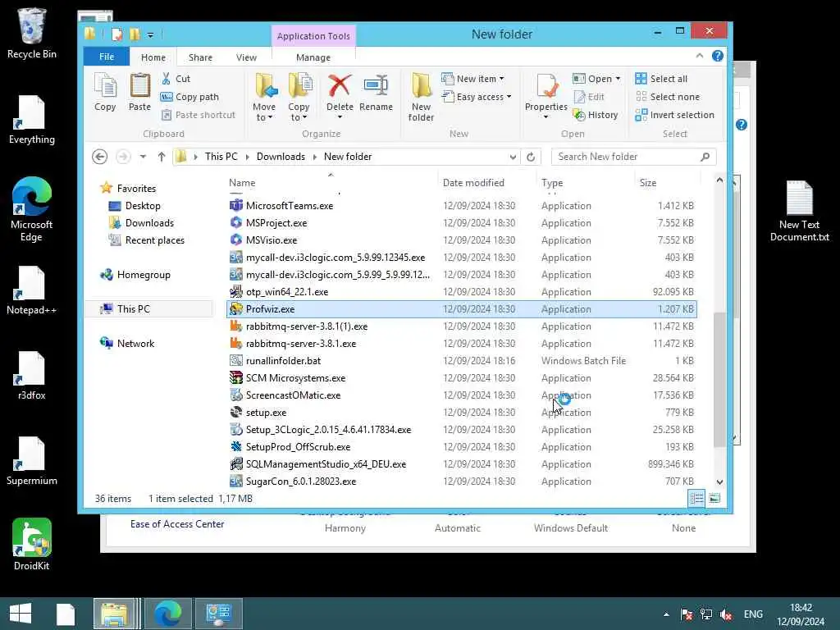Switch to the Share ribbon tab
This screenshot has width=840, height=630.
tap(200, 57)
